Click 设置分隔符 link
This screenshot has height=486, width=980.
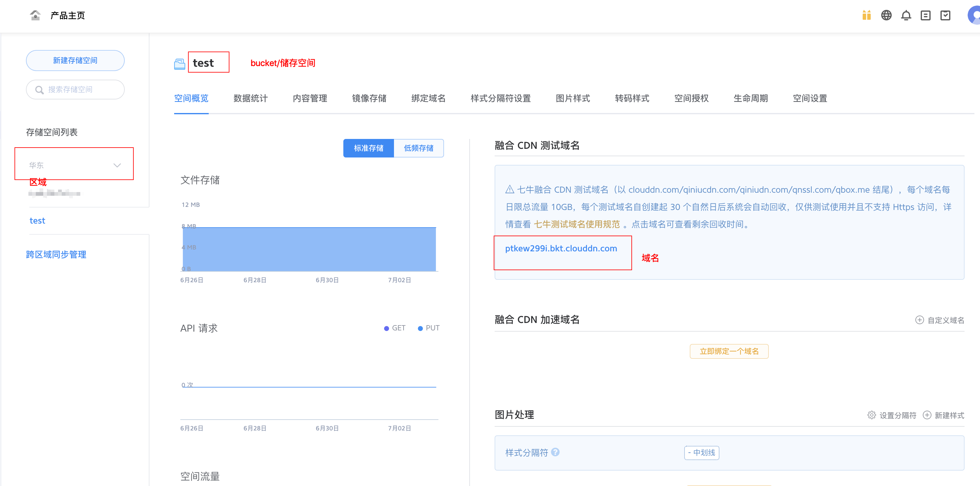898,416
